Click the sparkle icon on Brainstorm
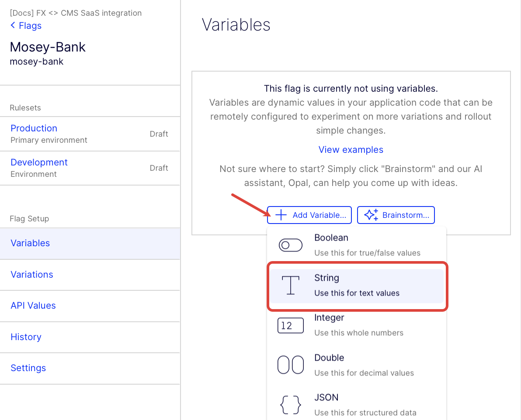 (x=371, y=215)
